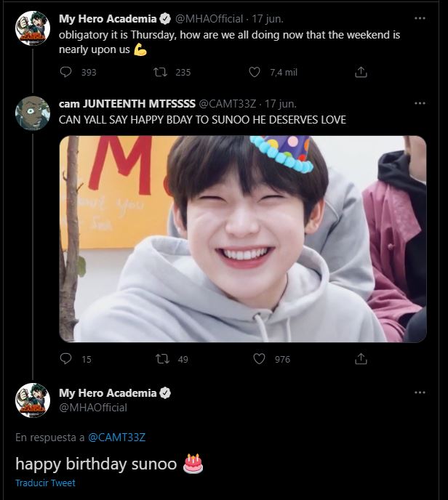Reply to cam's Sunoo birthday tweet
Image resolution: width=448 pixels, height=500 pixels.
(x=66, y=359)
